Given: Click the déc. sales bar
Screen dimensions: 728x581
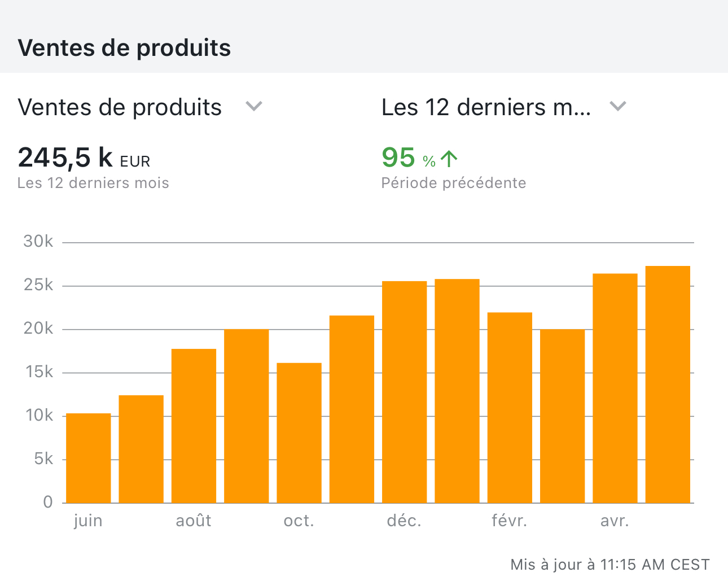Looking at the screenshot, I should (405, 392).
